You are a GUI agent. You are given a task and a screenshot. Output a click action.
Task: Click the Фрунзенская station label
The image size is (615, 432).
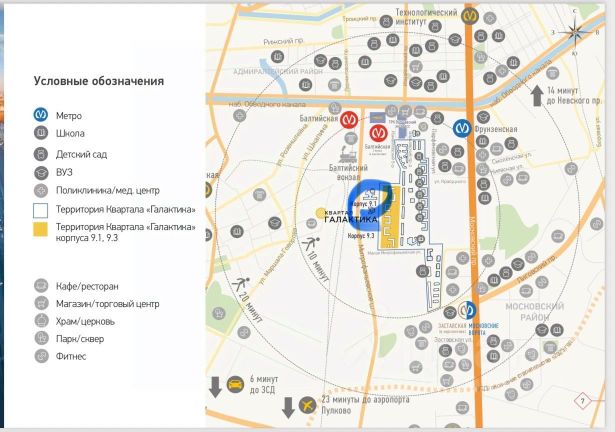click(496, 129)
